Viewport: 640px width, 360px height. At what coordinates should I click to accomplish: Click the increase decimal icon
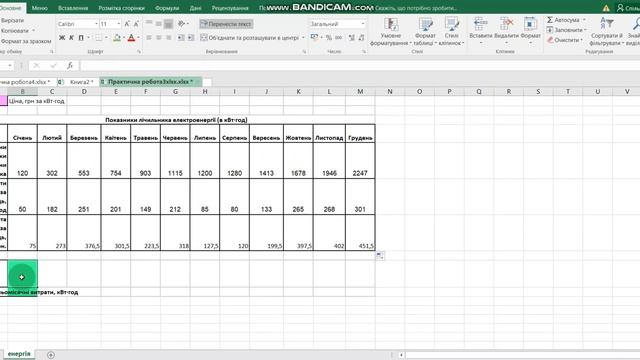point(351,38)
